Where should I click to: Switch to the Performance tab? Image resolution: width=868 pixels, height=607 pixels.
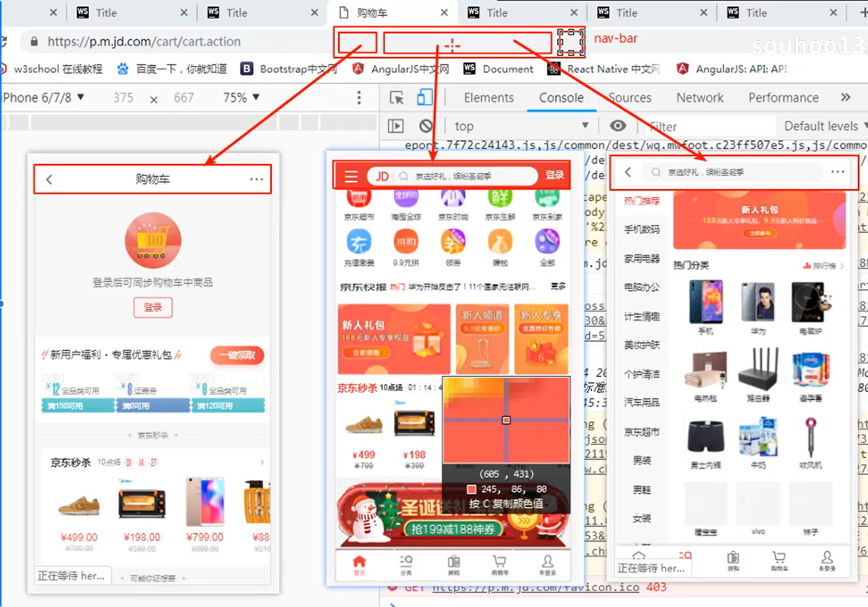[784, 98]
